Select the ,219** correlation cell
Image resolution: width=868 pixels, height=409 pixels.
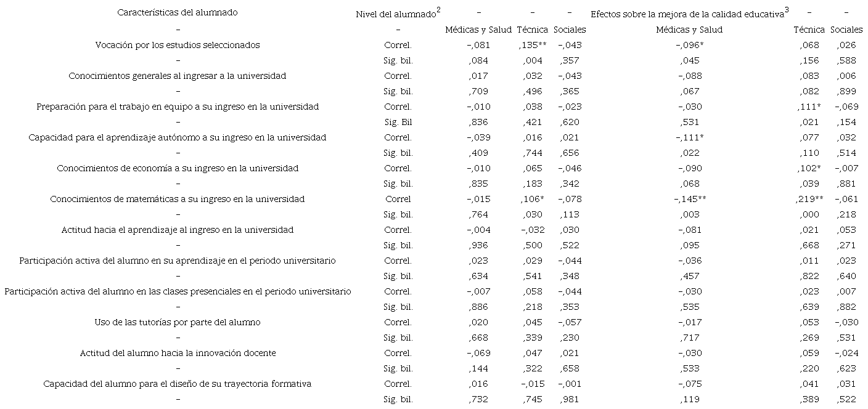(x=809, y=199)
